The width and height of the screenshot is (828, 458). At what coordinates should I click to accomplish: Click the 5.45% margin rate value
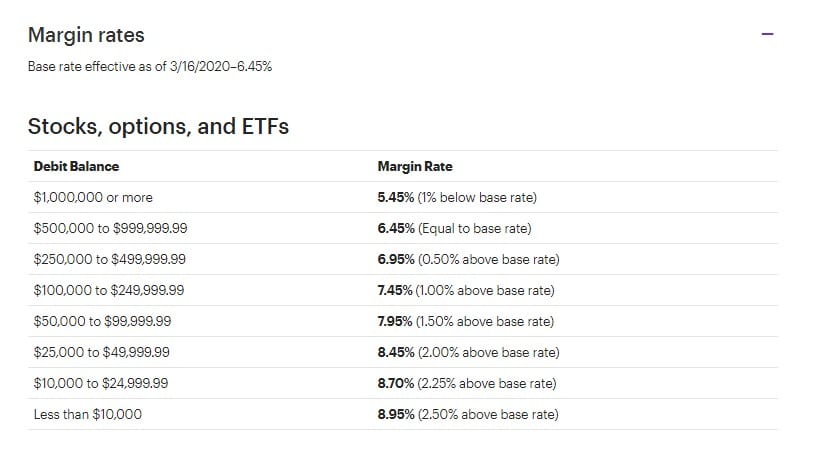(396, 197)
